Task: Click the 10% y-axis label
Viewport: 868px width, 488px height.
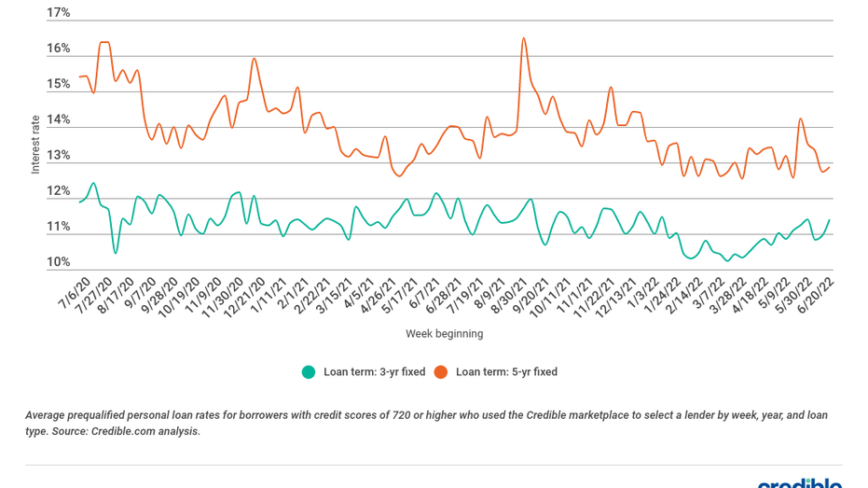Action: (x=58, y=262)
